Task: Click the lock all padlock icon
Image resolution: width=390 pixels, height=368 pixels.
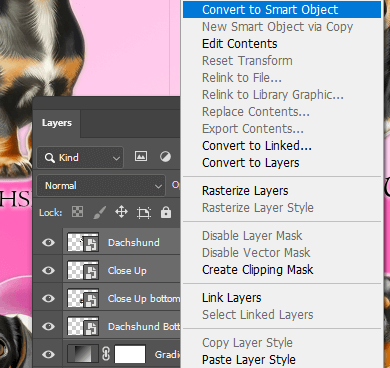Action: point(166,212)
